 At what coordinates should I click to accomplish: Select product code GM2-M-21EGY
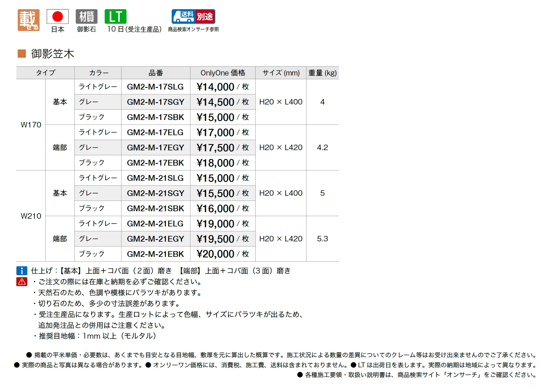click(155, 239)
